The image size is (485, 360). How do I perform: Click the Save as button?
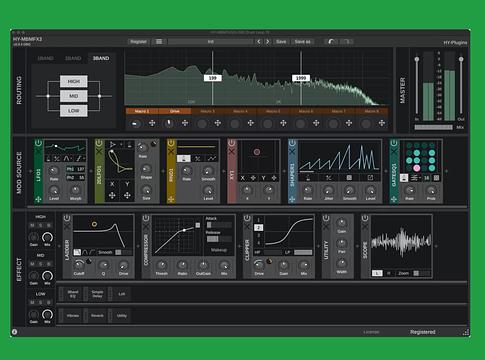coord(302,41)
